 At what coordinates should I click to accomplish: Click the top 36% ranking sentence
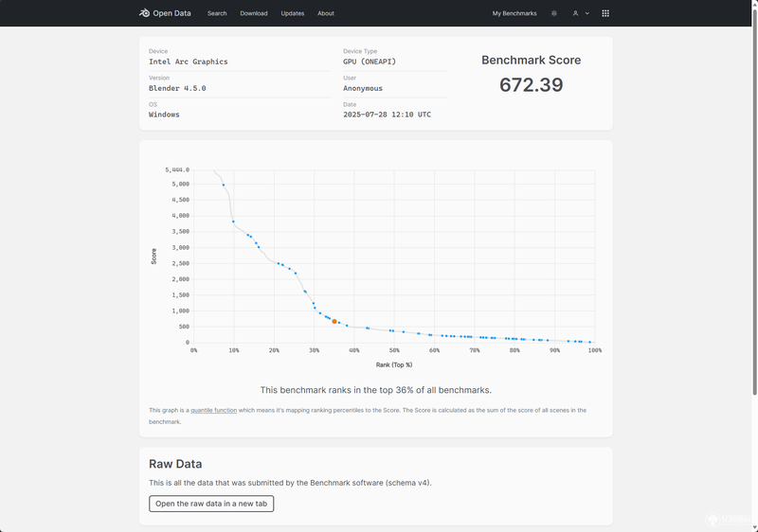[375, 390]
